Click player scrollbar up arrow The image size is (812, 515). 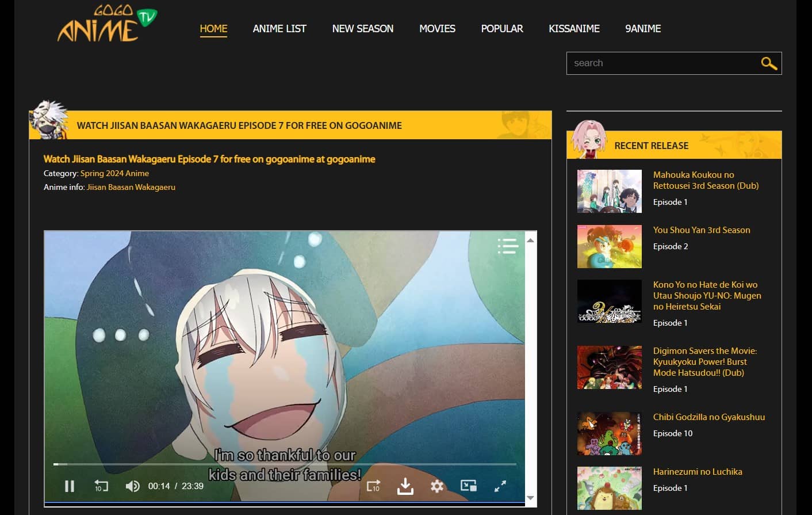(531, 240)
